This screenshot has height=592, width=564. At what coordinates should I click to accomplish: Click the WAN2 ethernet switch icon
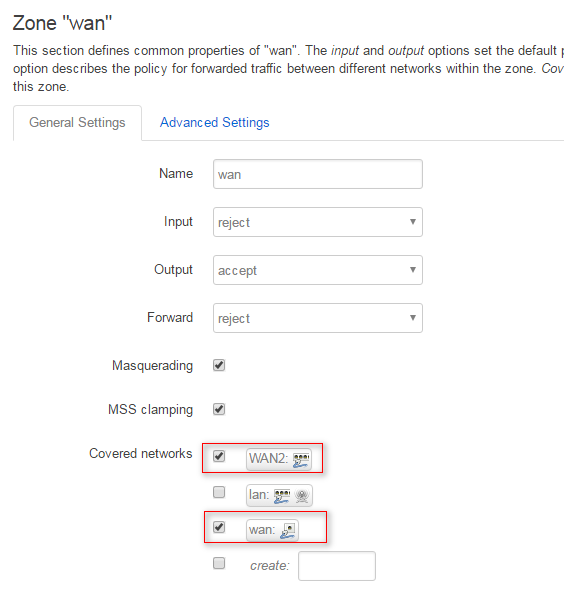pos(301,460)
